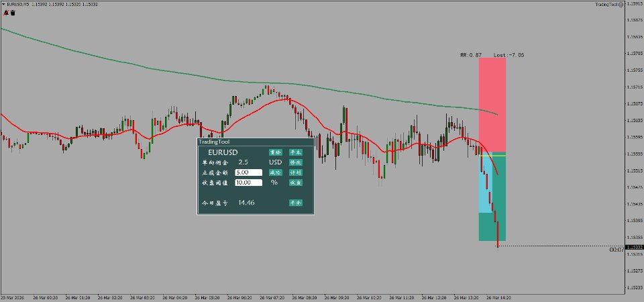Click the 单向佣金 label

(x=214, y=162)
